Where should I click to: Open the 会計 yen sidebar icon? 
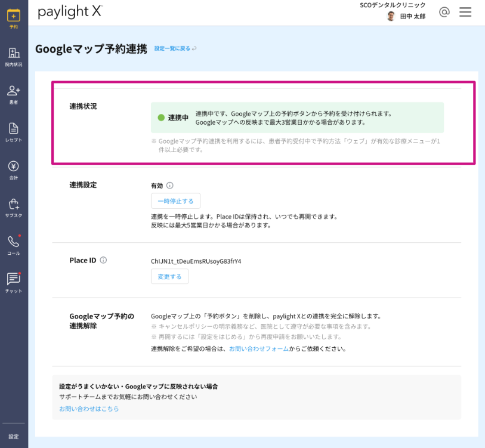[14, 170]
